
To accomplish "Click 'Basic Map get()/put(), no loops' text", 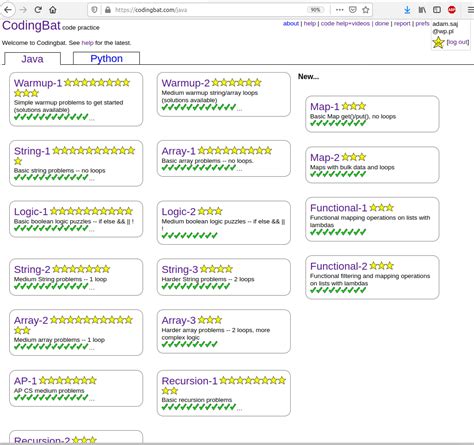I will tap(353, 116).
